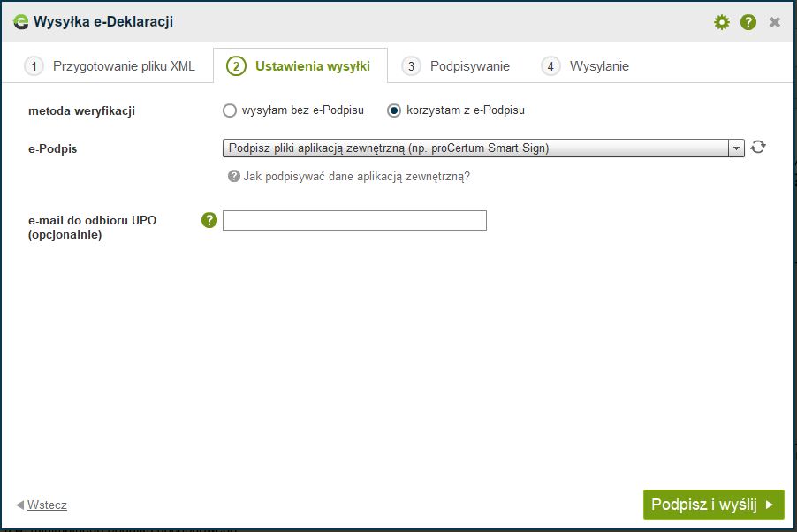Click the help question mark in title bar
The width and height of the screenshot is (797, 532).
click(x=748, y=22)
